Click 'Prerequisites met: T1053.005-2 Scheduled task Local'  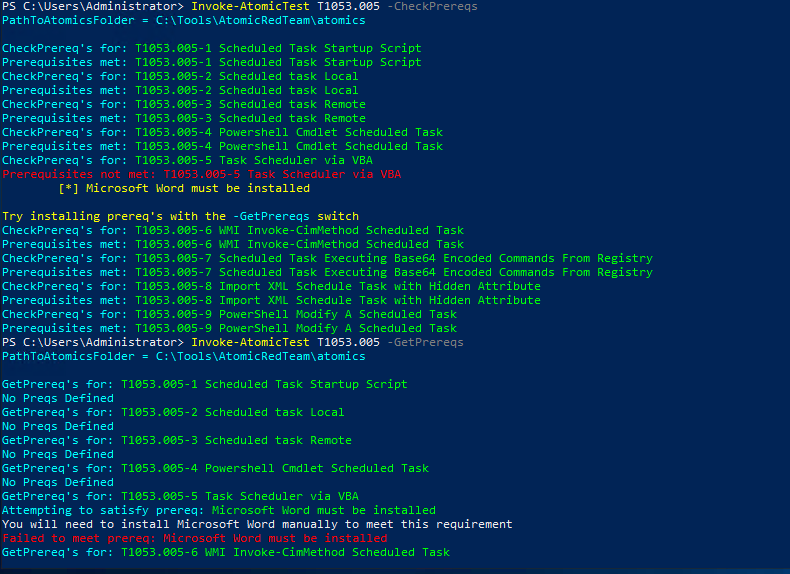(x=180, y=91)
